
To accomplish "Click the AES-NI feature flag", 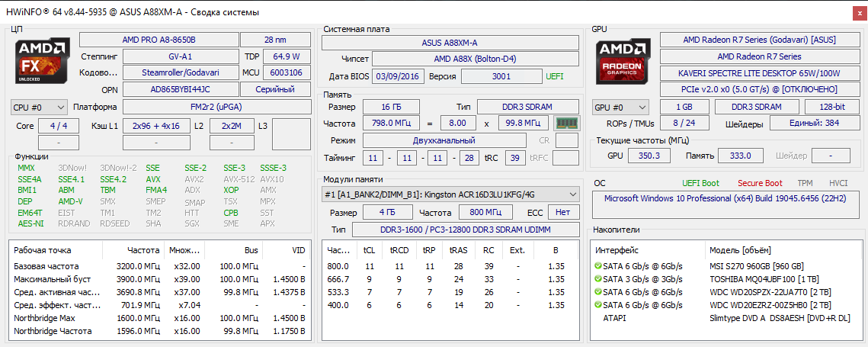I will pyautogui.click(x=30, y=224).
